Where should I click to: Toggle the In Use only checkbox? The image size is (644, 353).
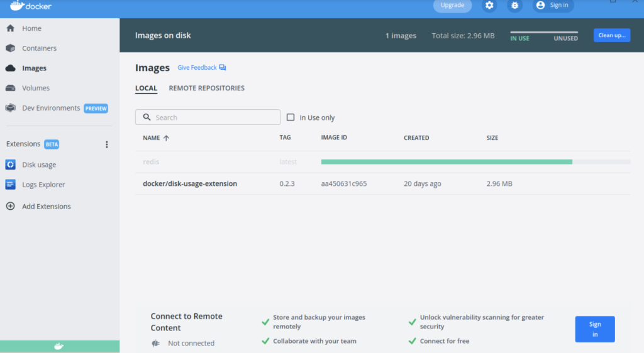291,117
